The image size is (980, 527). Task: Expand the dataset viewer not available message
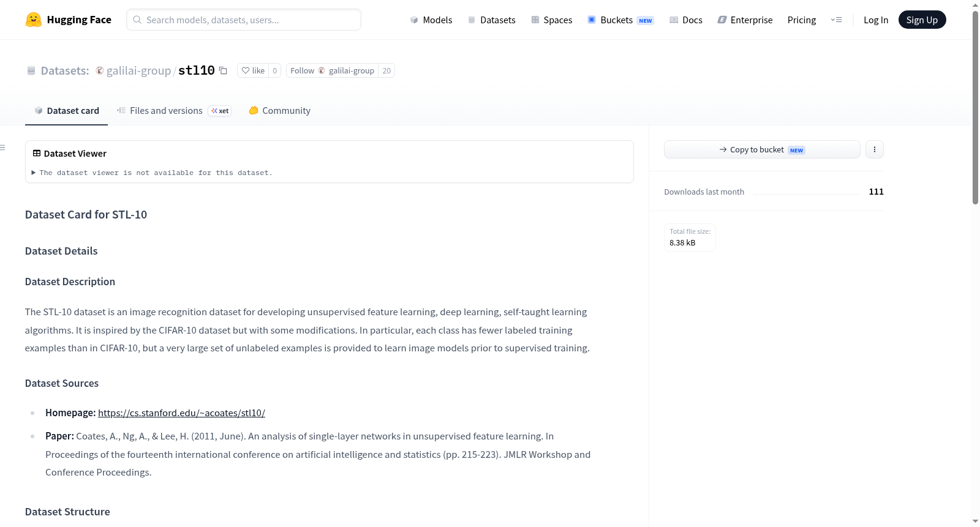(152, 173)
